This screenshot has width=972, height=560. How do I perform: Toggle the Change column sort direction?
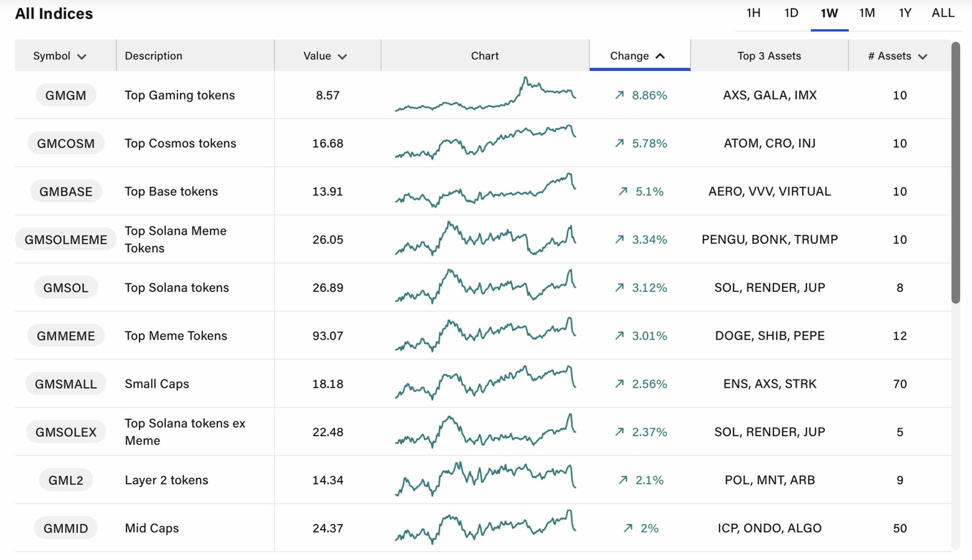pos(639,55)
